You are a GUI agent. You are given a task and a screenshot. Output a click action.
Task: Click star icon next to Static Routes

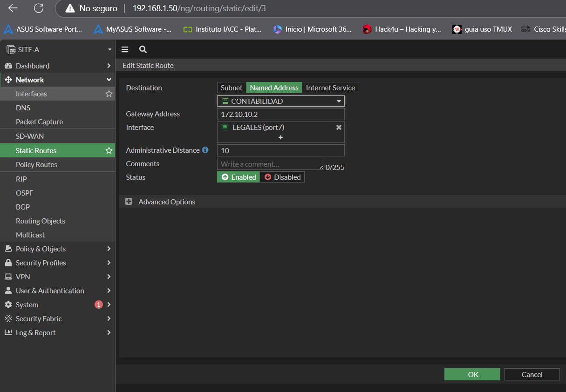[109, 150]
